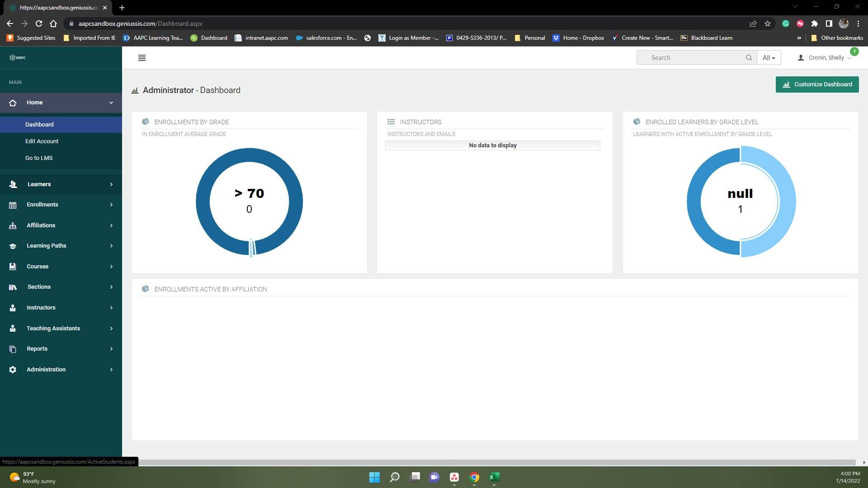Image resolution: width=868 pixels, height=488 pixels.
Task: Click the search magnifier icon
Action: [x=749, y=58]
